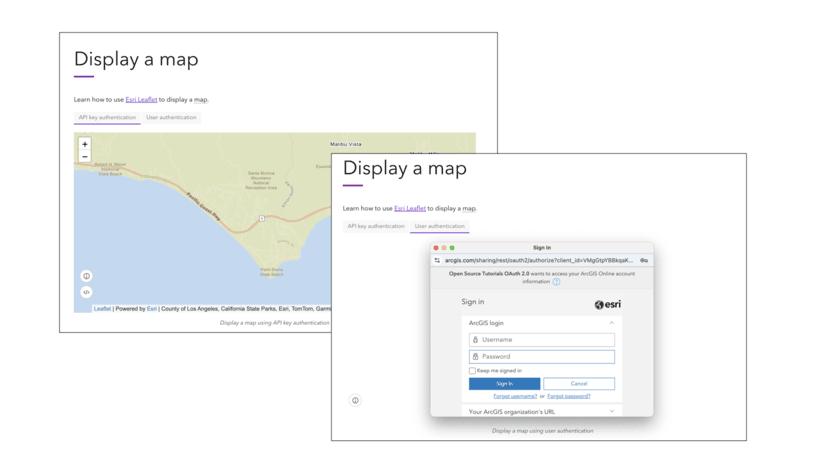
Task: Click the Cancel button in the login form
Action: pyautogui.click(x=579, y=383)
